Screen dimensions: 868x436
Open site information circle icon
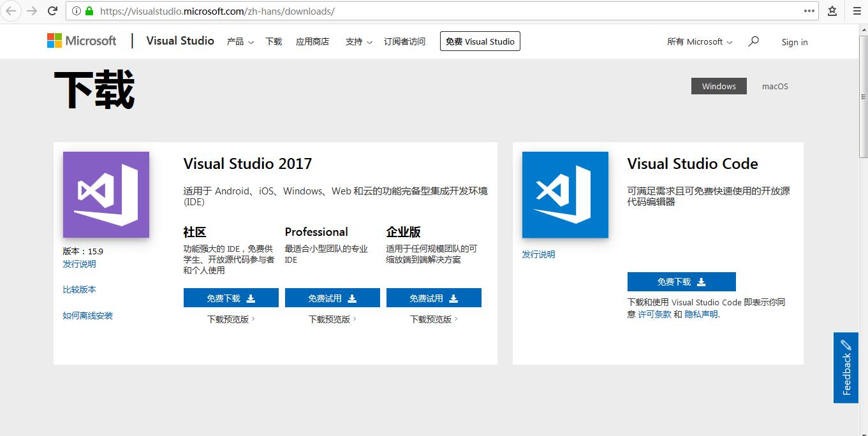(x=76, y=11)
